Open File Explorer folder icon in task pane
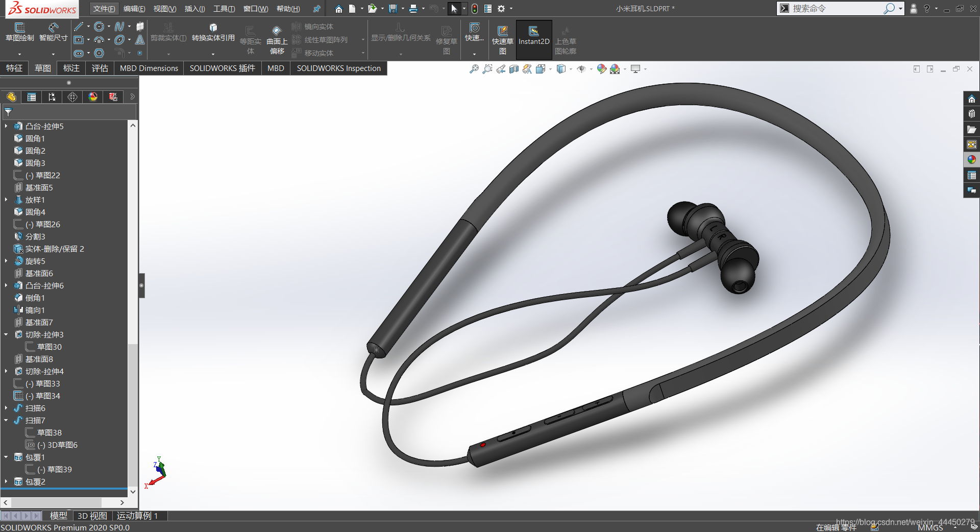Viewport: 980px width, 532px height. [971, 130]
